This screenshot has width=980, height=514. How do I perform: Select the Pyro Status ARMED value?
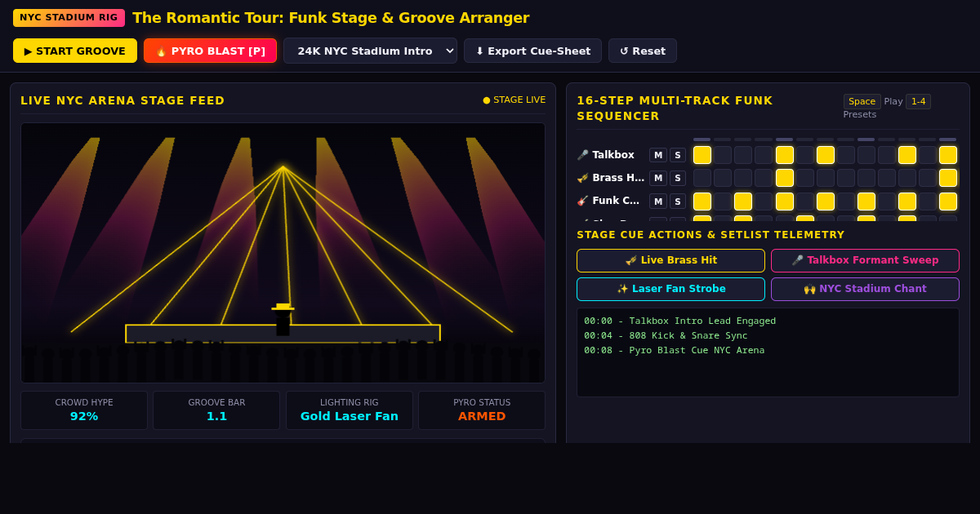coord(482,416)
